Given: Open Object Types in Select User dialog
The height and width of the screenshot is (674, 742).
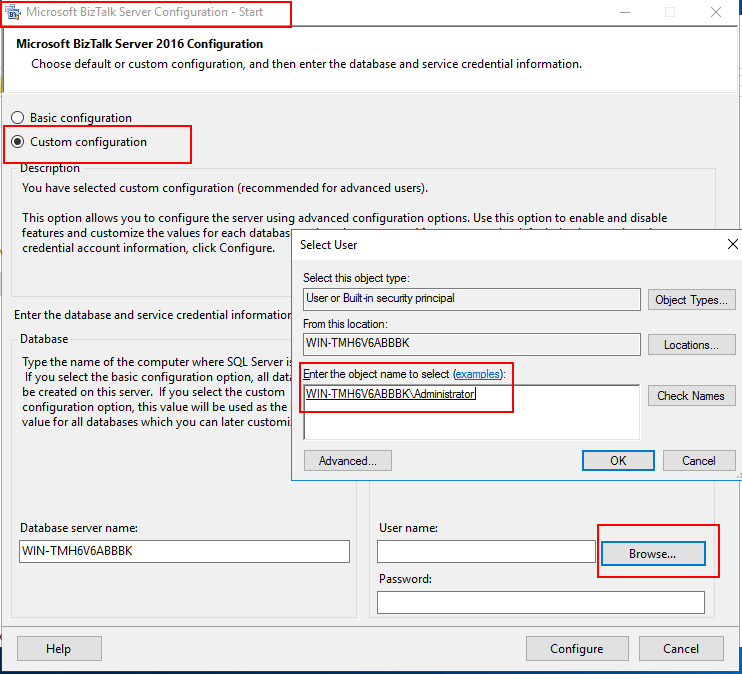Looking at the screenshot, I should click(691, 300).
